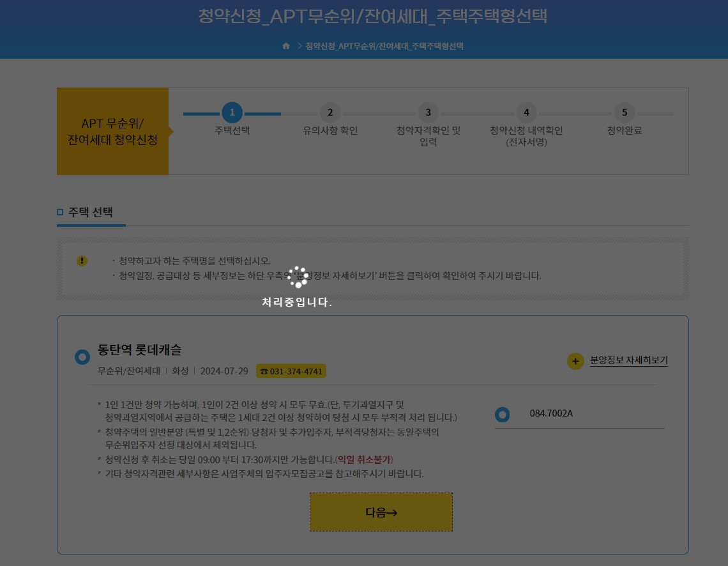
Task: Select step 3 청약자격확인 및 입력 circle
Action: [x=428, y=112]
